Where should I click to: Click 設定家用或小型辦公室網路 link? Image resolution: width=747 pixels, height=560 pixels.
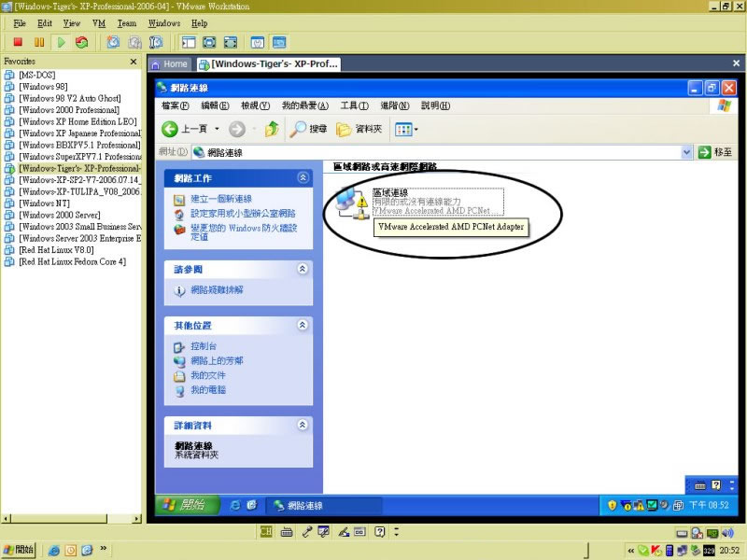[x=243, y=214]
